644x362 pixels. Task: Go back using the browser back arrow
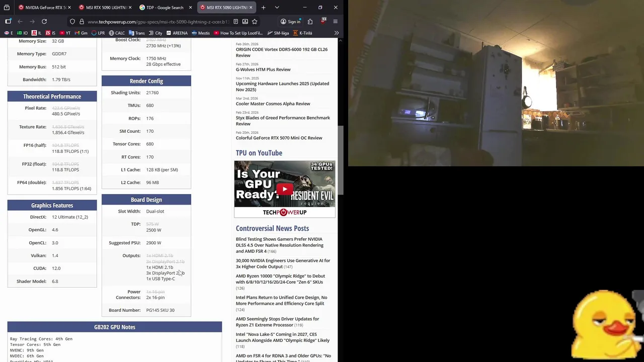(x=20, y=22)
